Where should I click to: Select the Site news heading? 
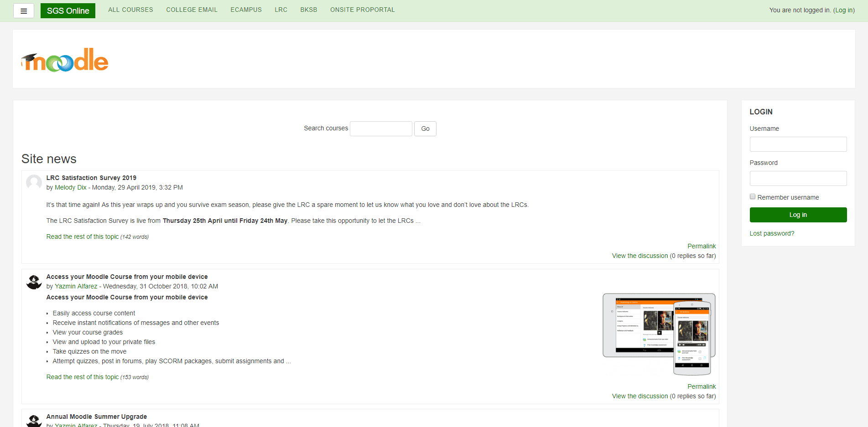[49, 159]
